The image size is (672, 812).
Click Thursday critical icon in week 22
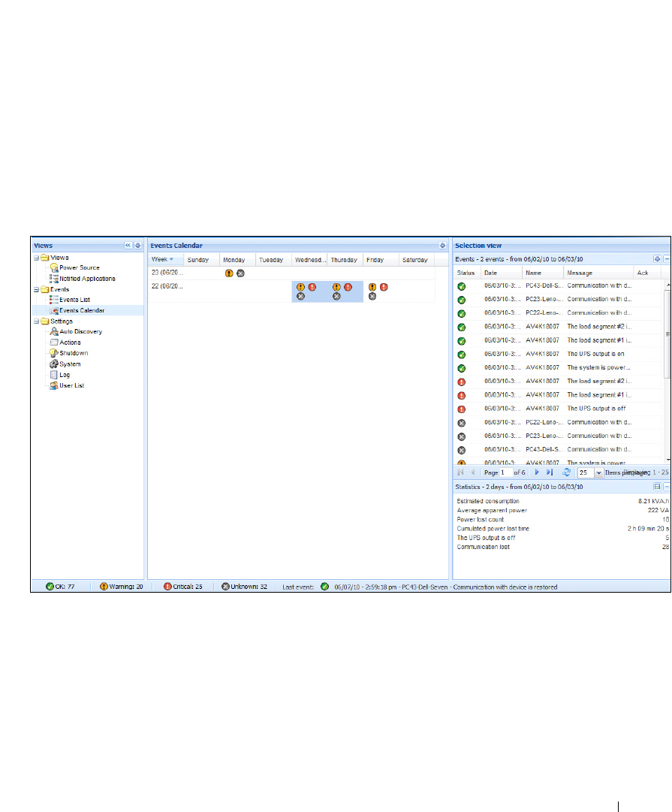tap(348, 287)
